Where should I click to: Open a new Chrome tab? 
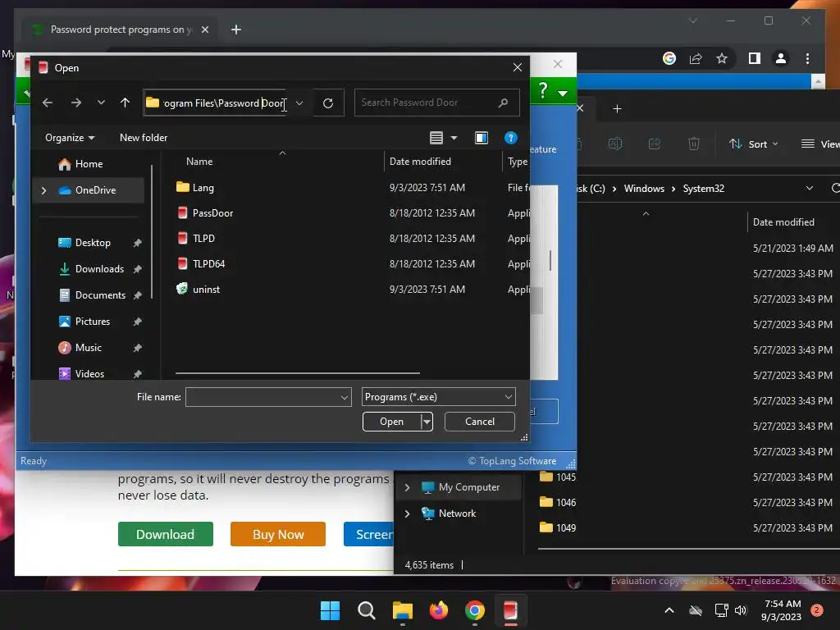click(235, 30)
